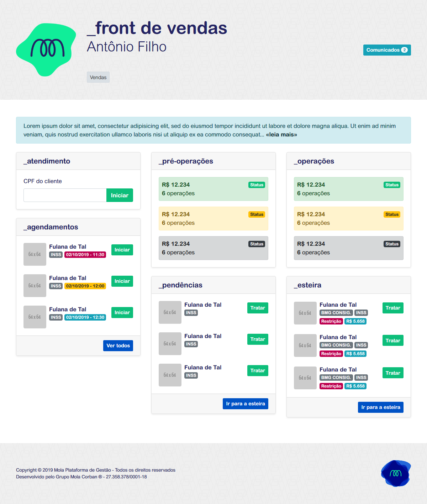
Task: Select the gray operações status card
Action: [x=348, y=248]
